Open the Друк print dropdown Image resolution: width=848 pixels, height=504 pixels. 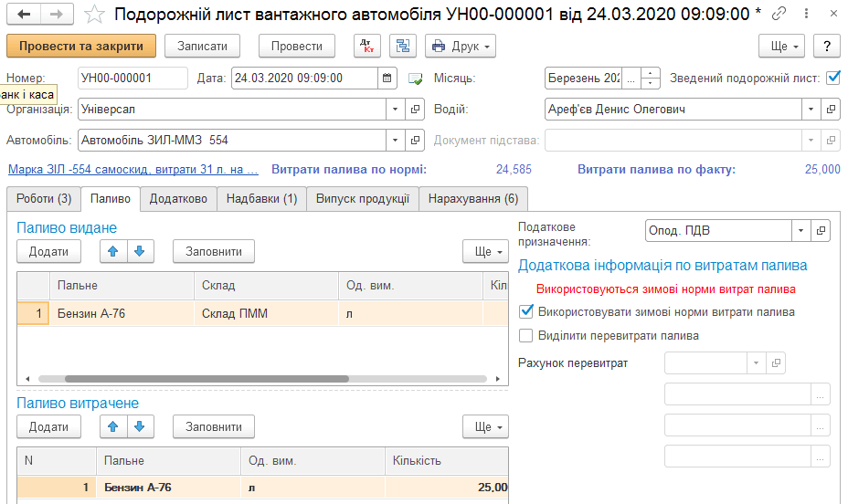click(461, 47)
